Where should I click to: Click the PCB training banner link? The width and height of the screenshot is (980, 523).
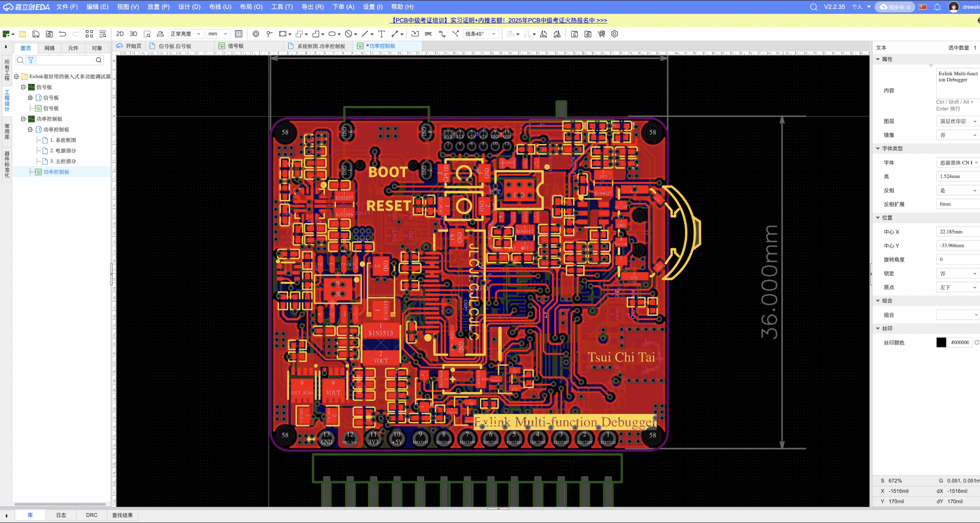[499, 20]
